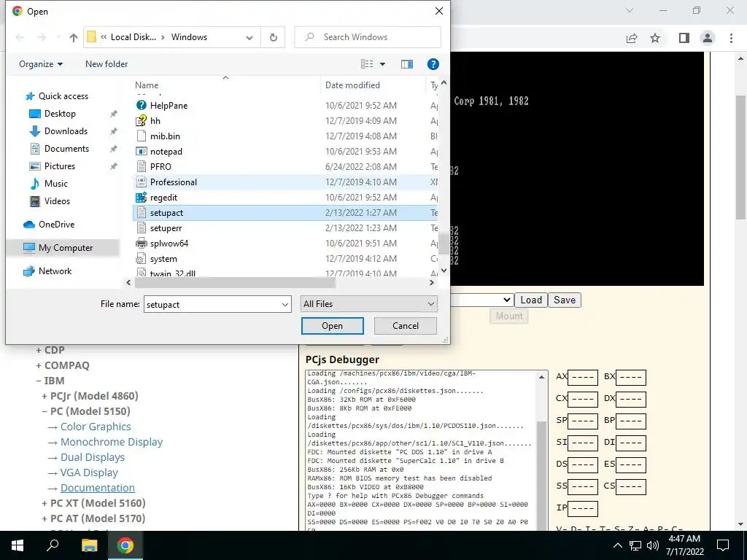This screenshot has width=747, height=560.
Task: Click Load button in PCjs page
Action: coord(531,300)
